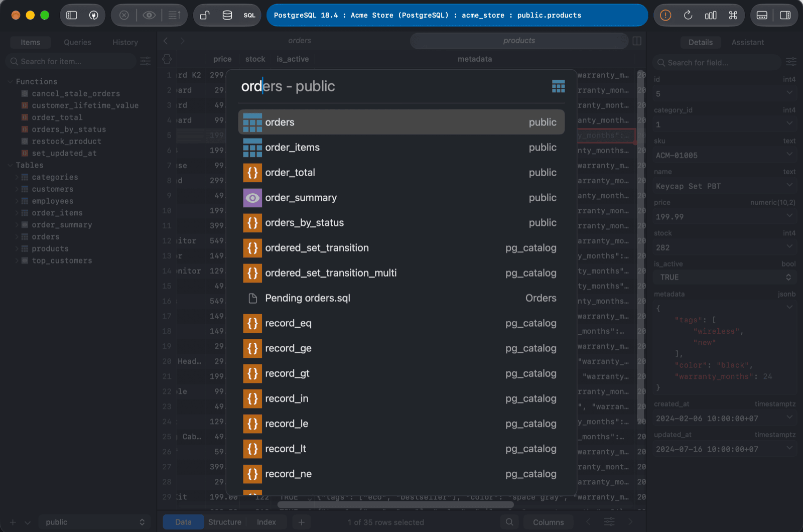Screen dimensions: 803x532
Task: Click the cancel query X icon
Action: click(124, 15)
